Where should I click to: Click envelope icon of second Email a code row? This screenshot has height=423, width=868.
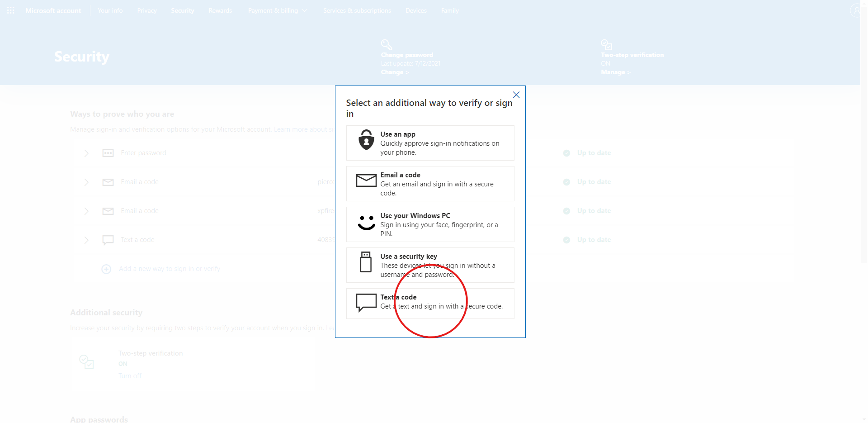click(x=108, y=211)
